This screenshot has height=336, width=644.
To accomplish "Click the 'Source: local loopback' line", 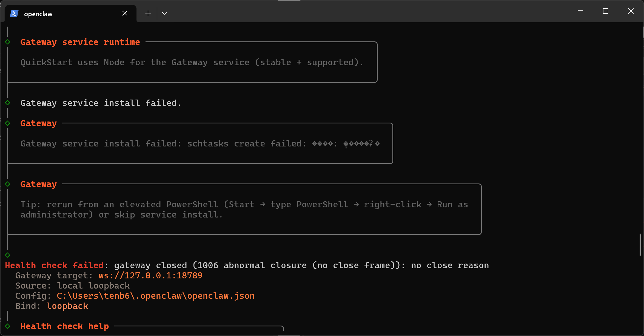I will pyautogui.click(x=72, y=286).
